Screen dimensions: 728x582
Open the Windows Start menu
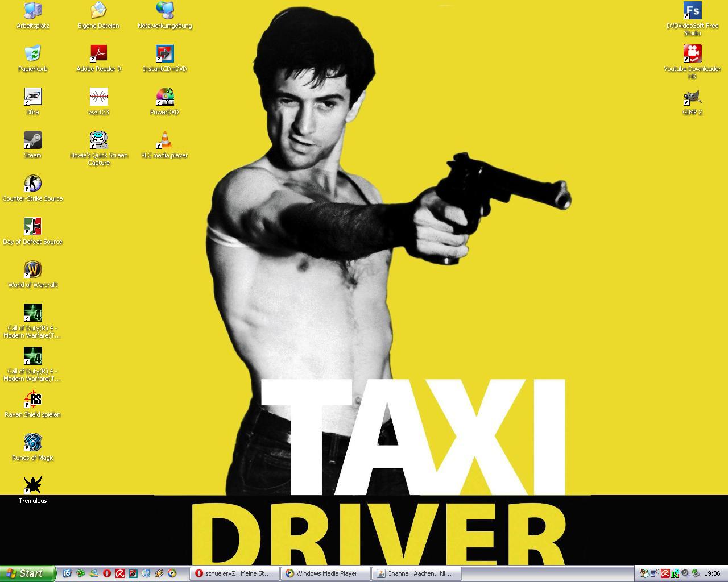[28, 573]
